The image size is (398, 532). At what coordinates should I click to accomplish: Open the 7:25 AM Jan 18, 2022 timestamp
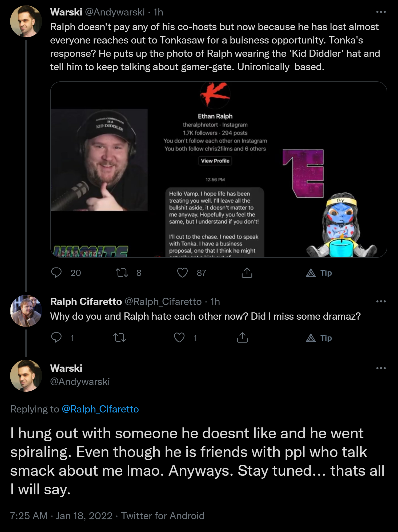pyautogui.click(x=61, y=516)
